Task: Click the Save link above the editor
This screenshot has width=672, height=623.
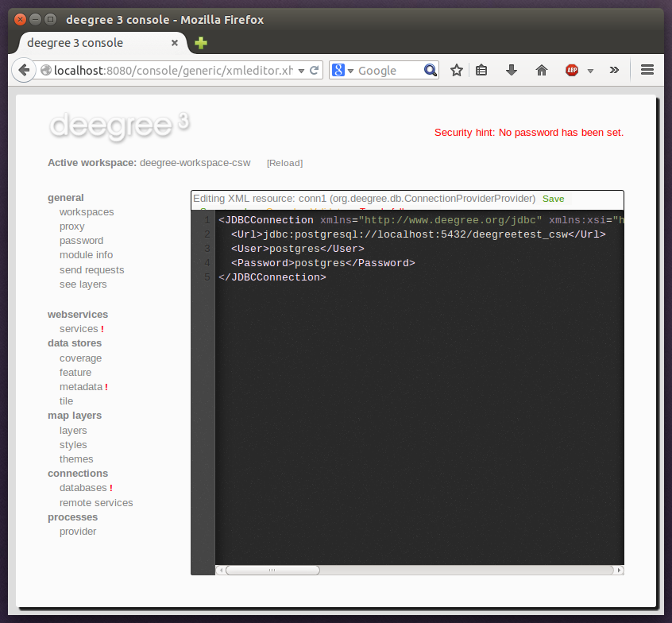Action: click(554, 199)
